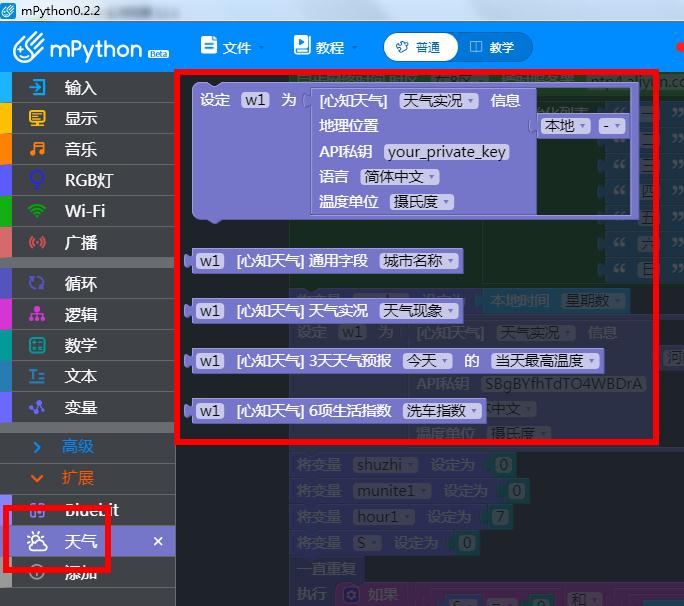Open the dash dropdown beside 本地
The width and height of the screenshot is (684, 606).
pyautogui.click(x=612, y=126)
